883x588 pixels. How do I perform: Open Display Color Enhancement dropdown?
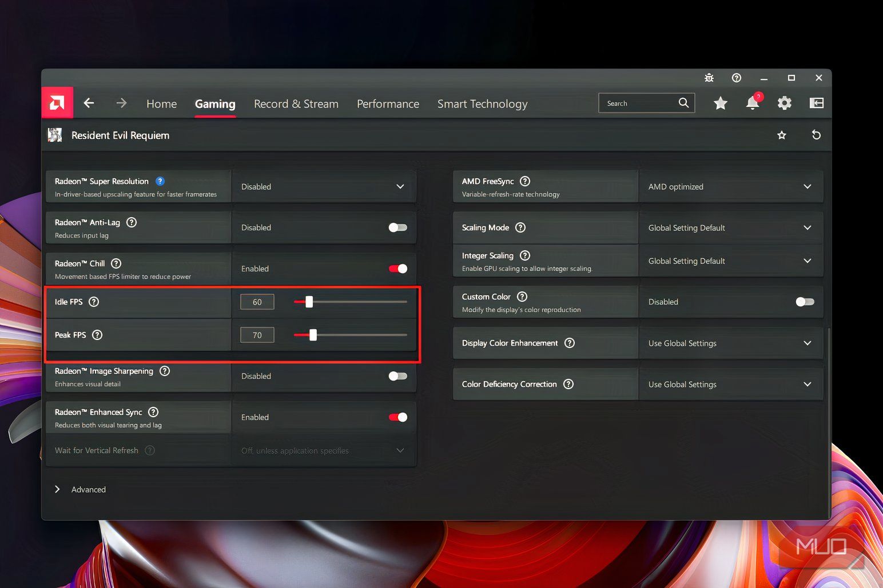pyautogui.click(x=731, y=343)
